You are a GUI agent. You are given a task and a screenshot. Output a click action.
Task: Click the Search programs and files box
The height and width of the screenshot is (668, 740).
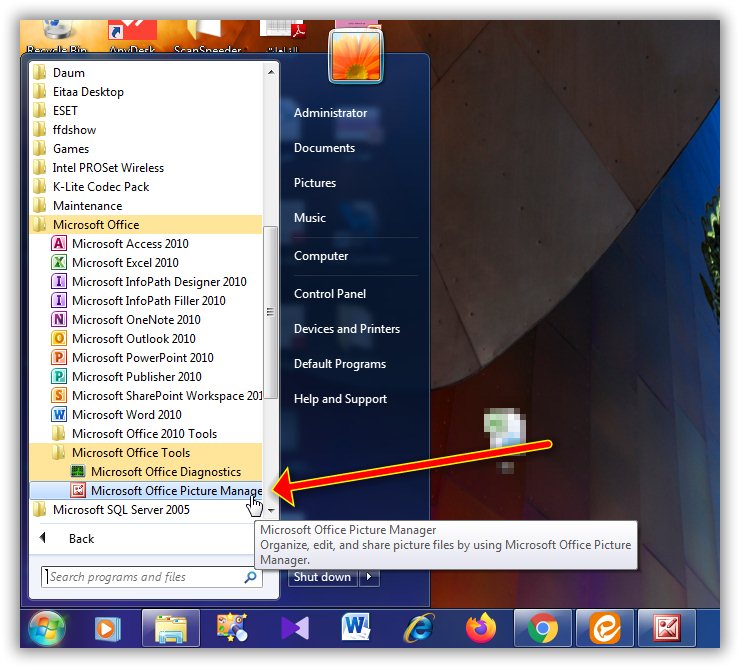pos(143,577)
